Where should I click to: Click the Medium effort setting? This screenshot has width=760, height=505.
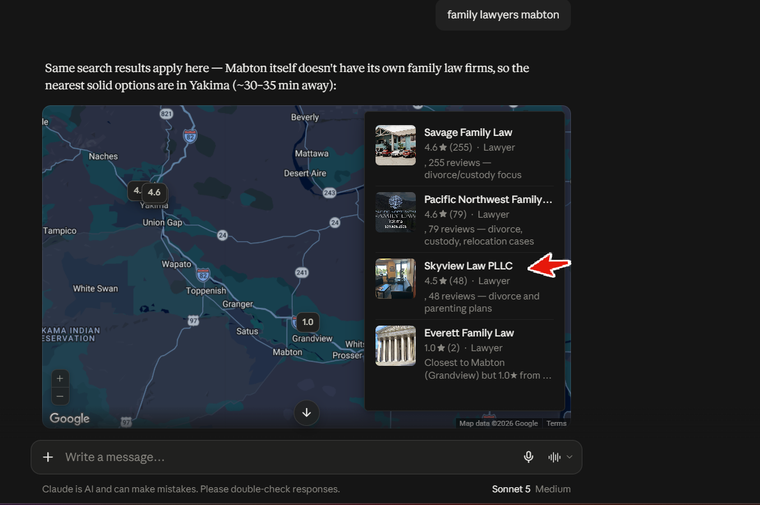(x=553, y=489)
